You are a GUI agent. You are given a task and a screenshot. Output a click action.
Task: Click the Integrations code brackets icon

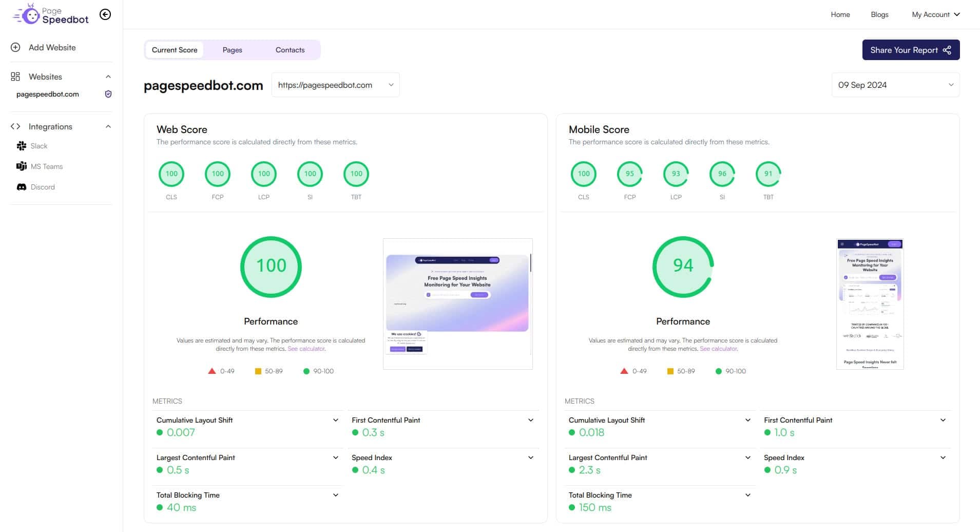click(x=15, y=126)
